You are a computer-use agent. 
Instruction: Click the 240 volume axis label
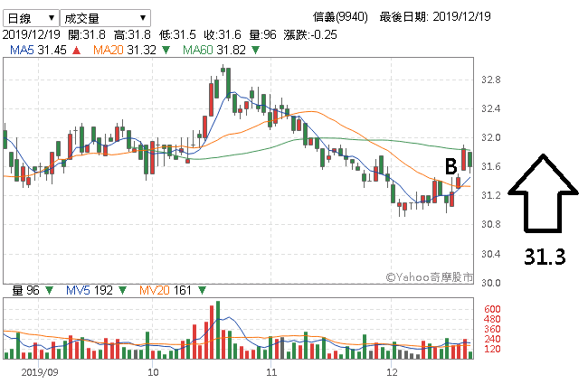492,340
